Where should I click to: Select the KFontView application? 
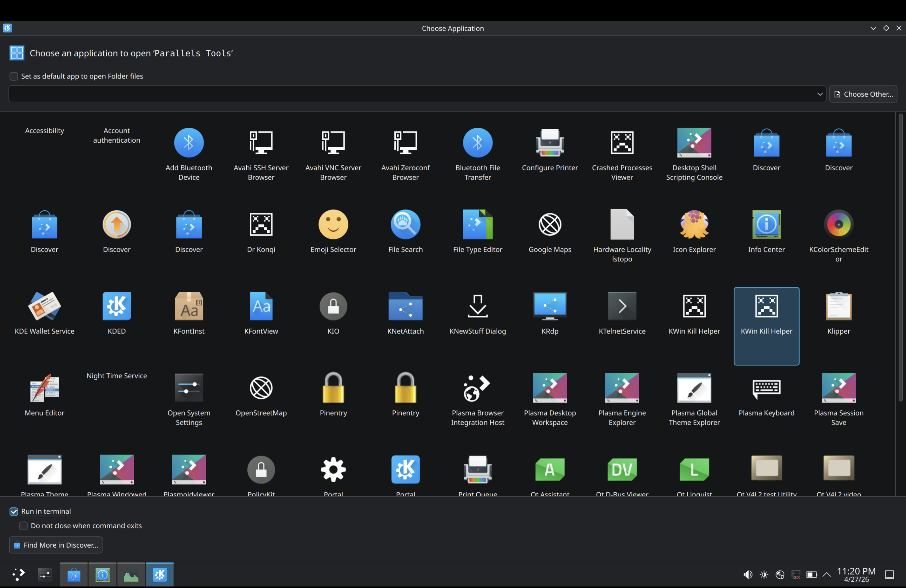(x=261, y=314)
